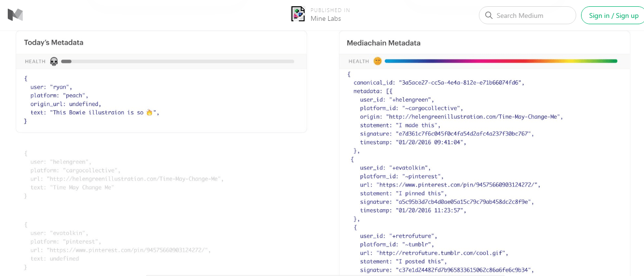Open the Mine Labs publication link
Screen dimensions: 644x276
pos(326,19)
